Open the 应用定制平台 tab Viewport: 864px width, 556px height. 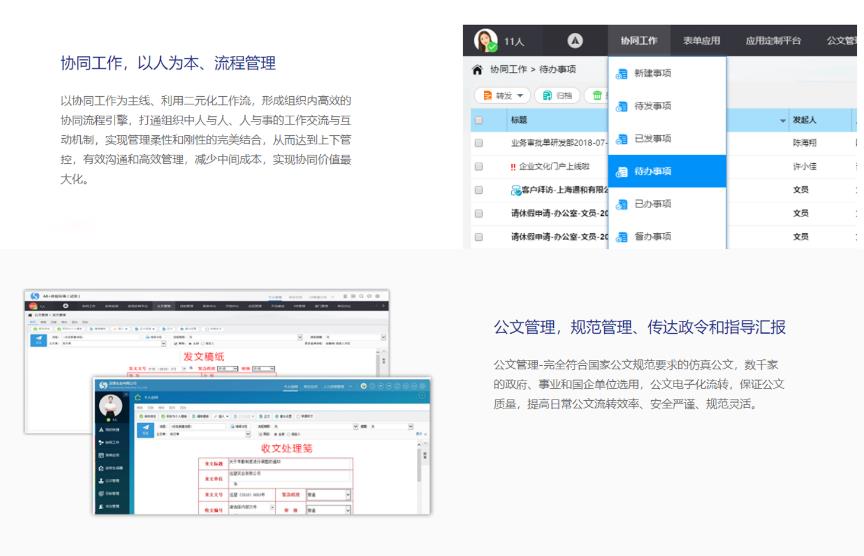(x=773, y=41)
